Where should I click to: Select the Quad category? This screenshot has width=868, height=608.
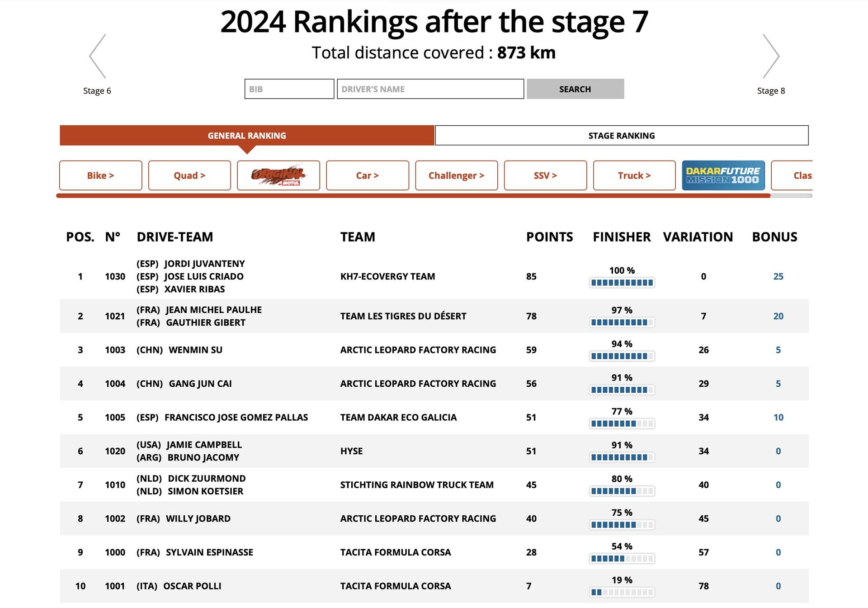(x=189, y=176)
